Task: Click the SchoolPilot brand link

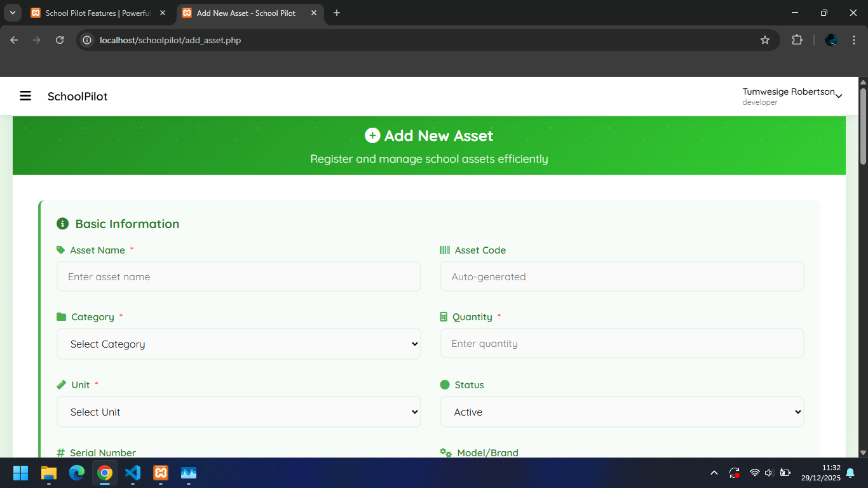Action: click(78, 97)
